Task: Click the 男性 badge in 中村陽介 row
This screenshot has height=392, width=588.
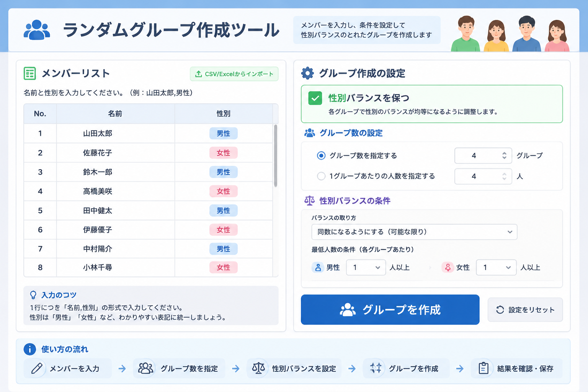Action: click(x=224, y=249)
